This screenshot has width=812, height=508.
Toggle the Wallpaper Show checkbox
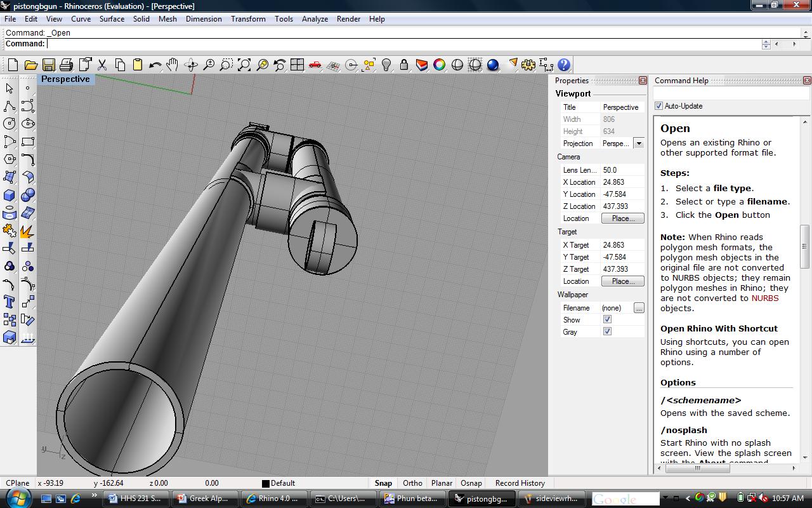[607, 319]
